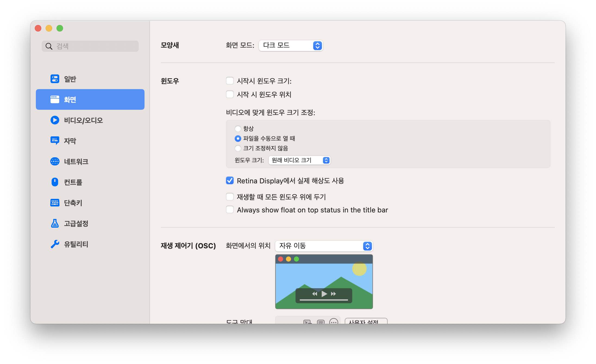
Task: Click the 일반 (General) toggle icon in sidebar
Action: tap(55, 79)
